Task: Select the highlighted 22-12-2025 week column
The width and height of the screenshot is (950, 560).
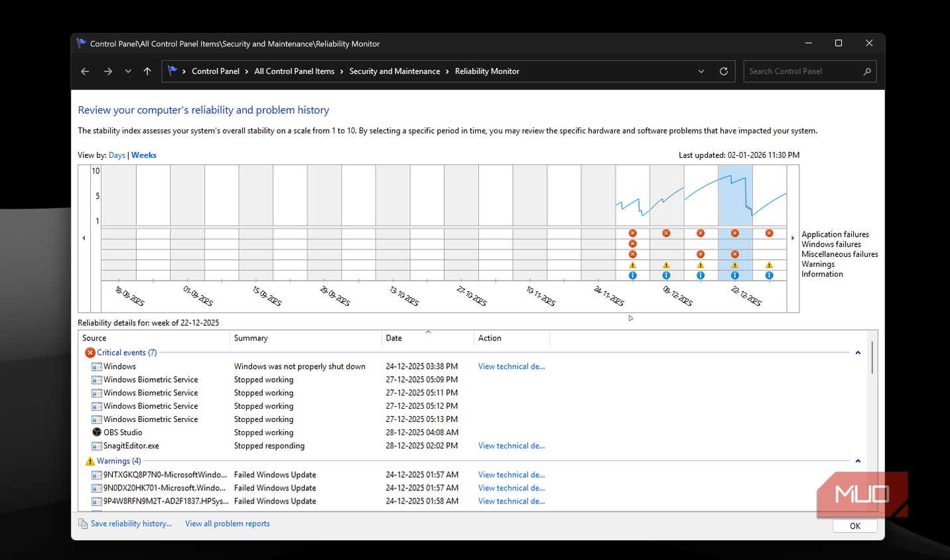Action: pos(735,223)
